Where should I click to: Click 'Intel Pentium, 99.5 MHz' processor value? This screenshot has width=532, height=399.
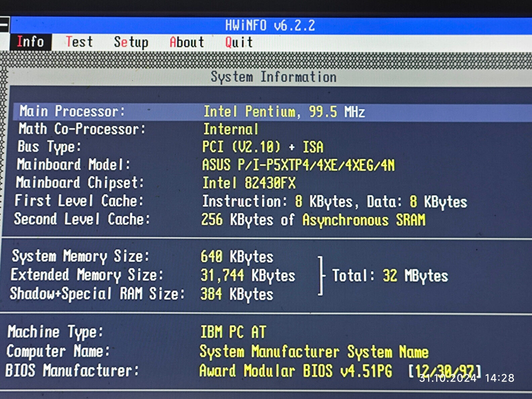tap(284, 112)
